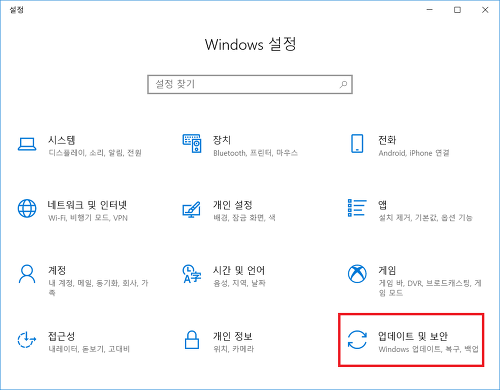The height and width of the screenshot is (390, 500).
Task: Maximize the 설정 window
Action: coord(457,10)
